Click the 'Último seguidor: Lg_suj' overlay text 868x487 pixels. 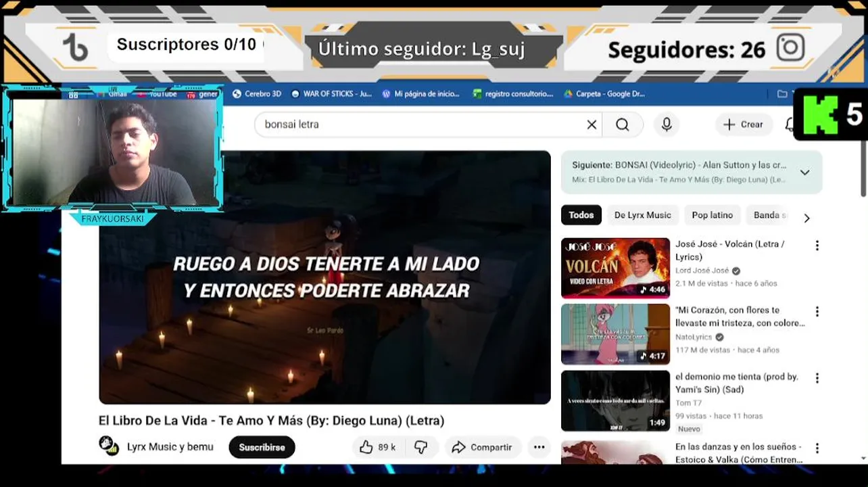click(x=421, y=49)
